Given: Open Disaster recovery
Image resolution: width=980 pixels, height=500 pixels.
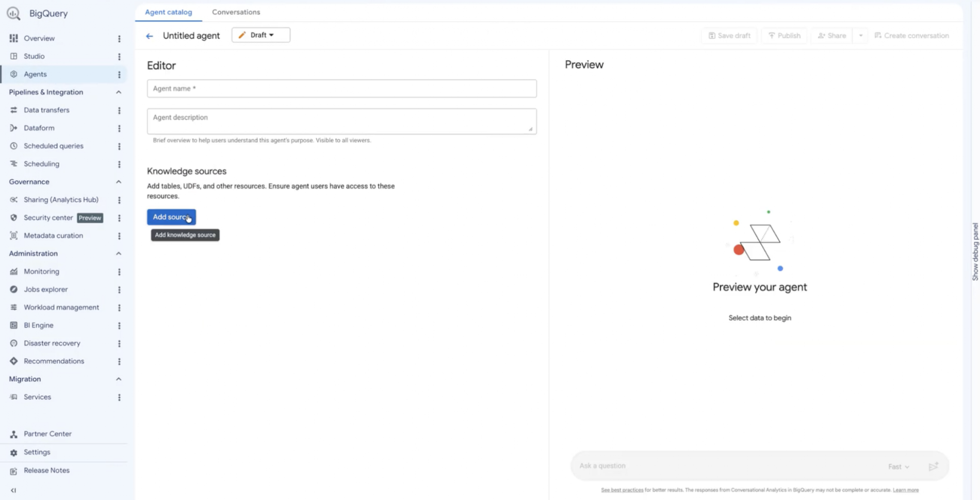Looking at the screenshot, I should tap(52, 343).
